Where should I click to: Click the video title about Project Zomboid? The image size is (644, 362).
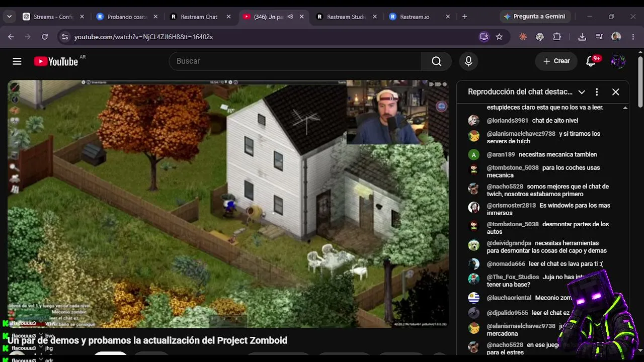point(147,340)
